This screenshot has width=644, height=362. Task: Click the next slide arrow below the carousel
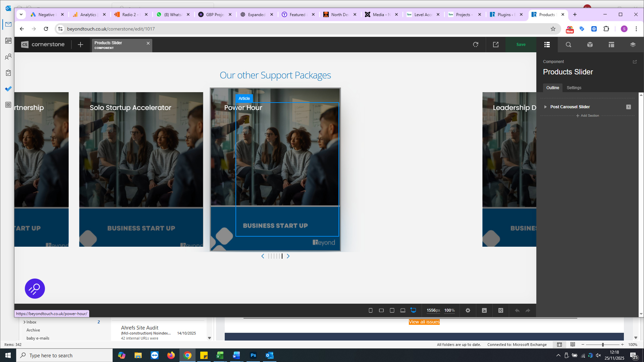(x=288, y=256)
